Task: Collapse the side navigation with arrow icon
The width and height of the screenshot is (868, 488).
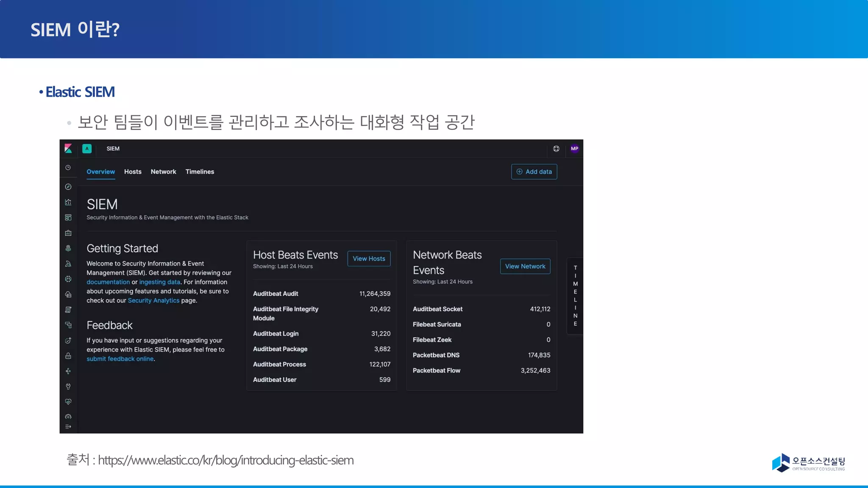Action: tap(68, 427)
